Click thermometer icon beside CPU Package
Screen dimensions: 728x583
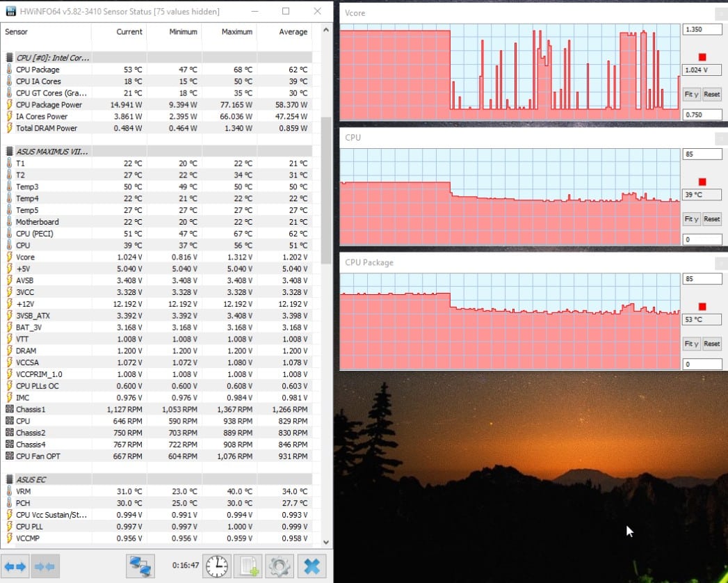point(9,69)
